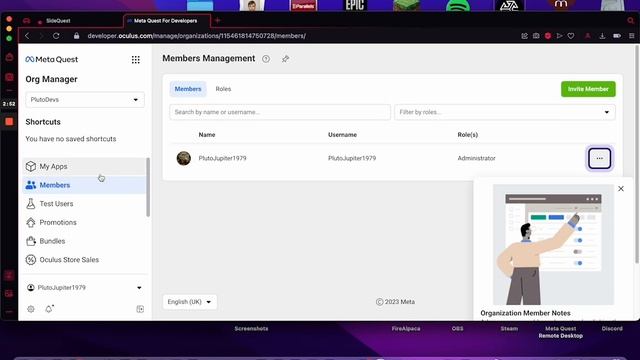Click the Username column header

tap(342, 135)
